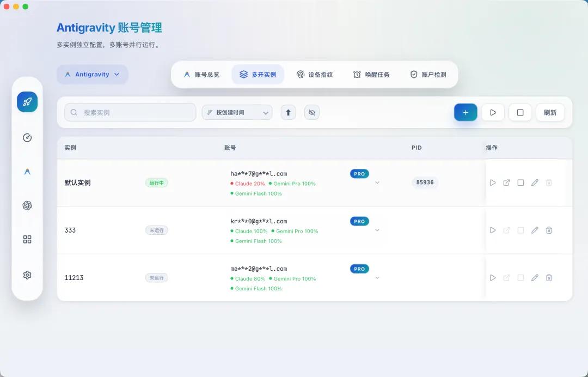Screen dimensions: 588x377
Task: Click the Claude 80% quota label
Action: coord(248,279)
